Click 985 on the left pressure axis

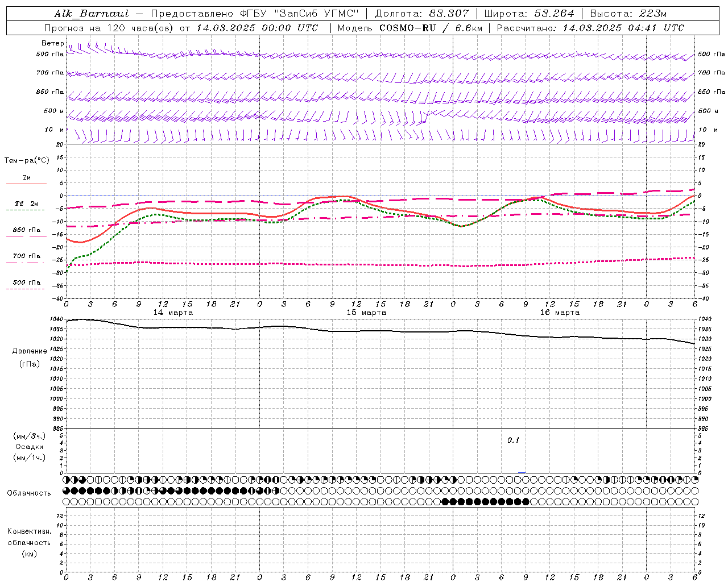(x=57, y=429)
